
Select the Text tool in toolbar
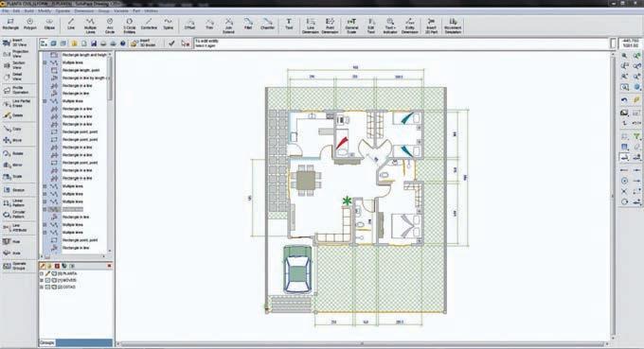(x=289, y=25)
